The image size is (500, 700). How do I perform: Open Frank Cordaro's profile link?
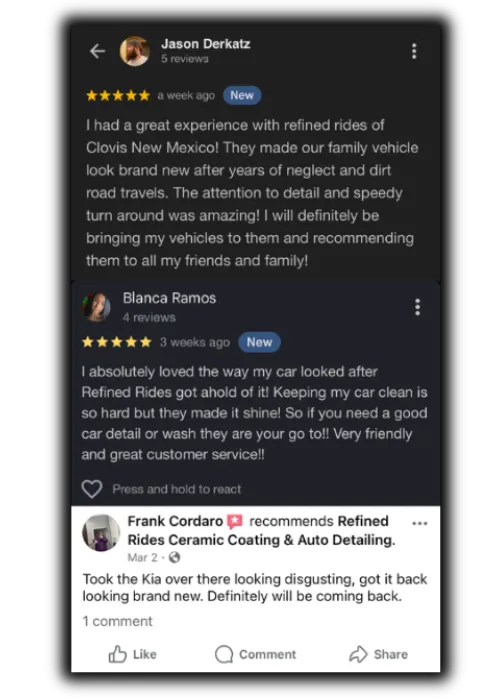click(x=175, y=521)
